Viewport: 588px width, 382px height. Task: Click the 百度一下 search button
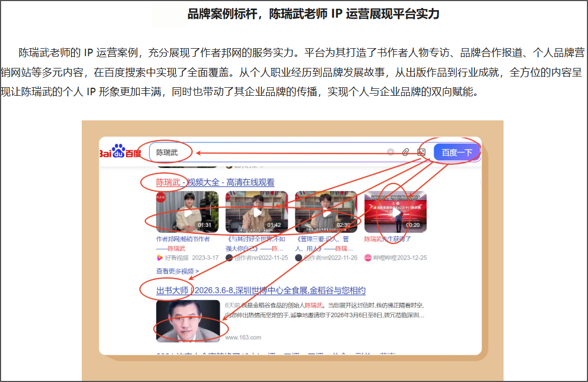point(457,152)
